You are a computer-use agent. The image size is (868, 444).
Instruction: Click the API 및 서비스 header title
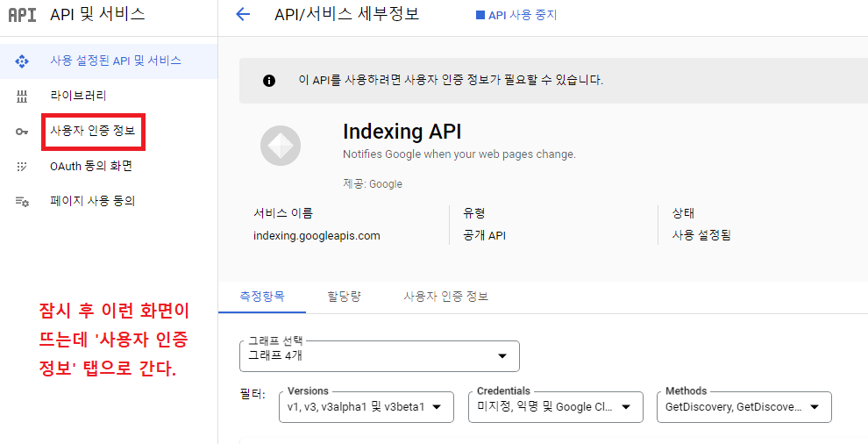(97, 14)
